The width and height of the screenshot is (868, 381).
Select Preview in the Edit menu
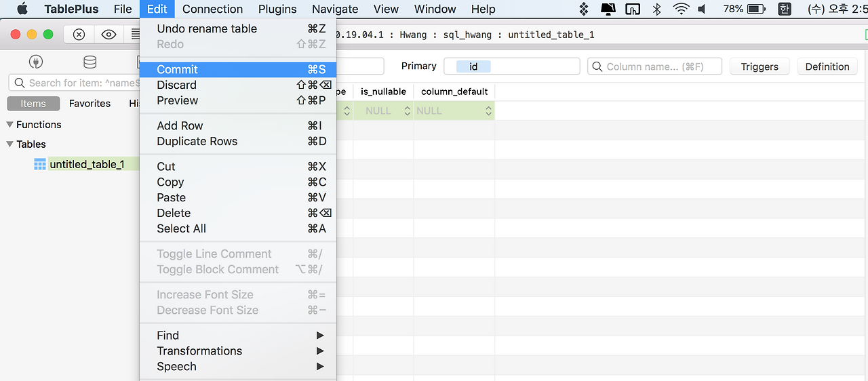pos(237,100)
